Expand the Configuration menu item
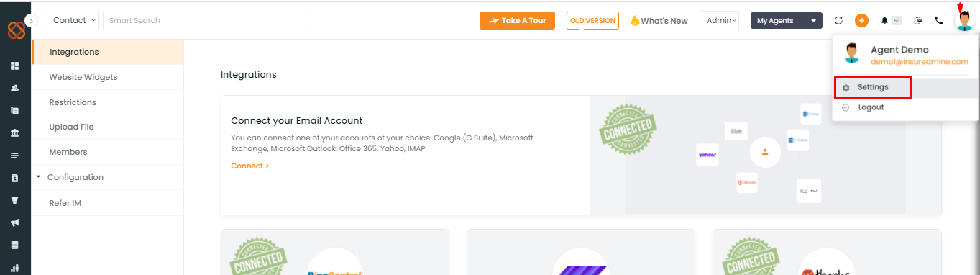The width and height of the screenshot is (980, 275). [75, 177]
